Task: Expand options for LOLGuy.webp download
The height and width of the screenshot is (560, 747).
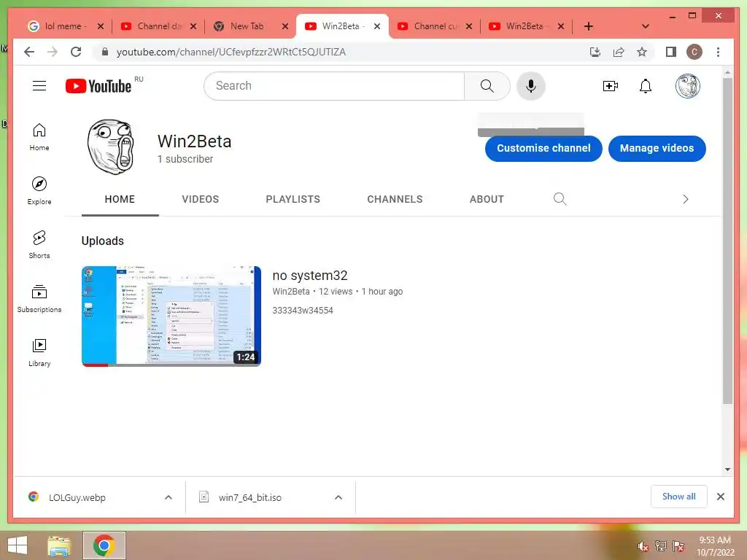Action: click(x=169, y=497)
